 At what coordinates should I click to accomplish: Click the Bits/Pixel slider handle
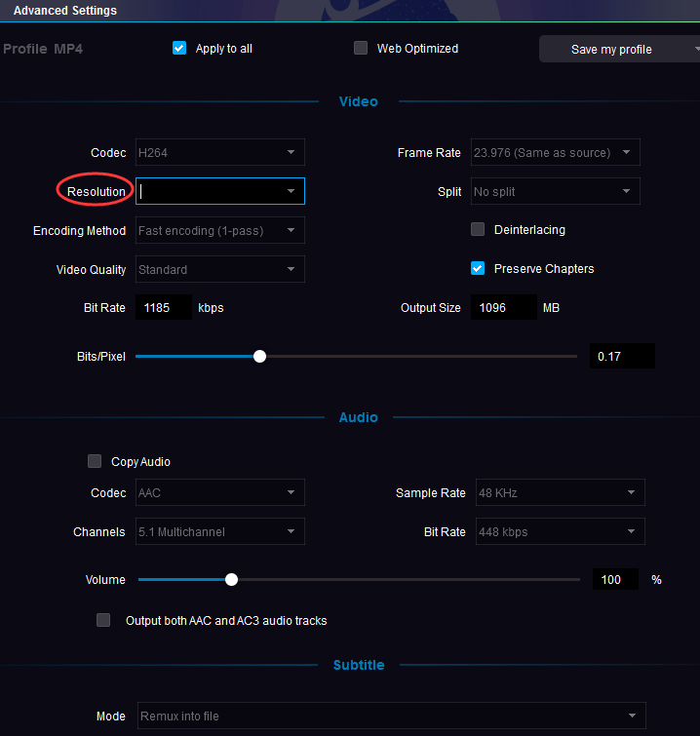click(x=259, y=357)
